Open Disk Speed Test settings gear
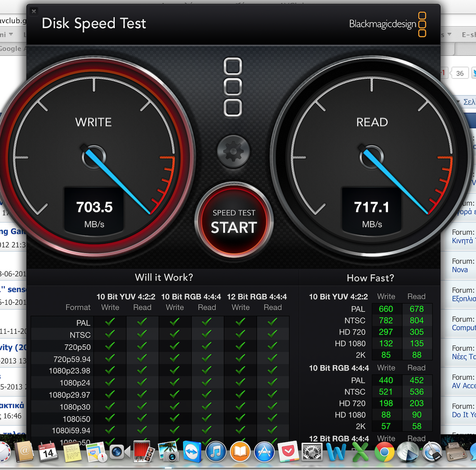The image size is (476, 470). (x=233, y=151)
